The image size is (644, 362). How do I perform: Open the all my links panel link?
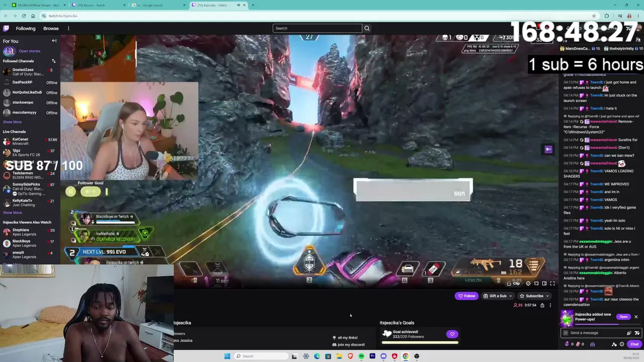point(345,338)
